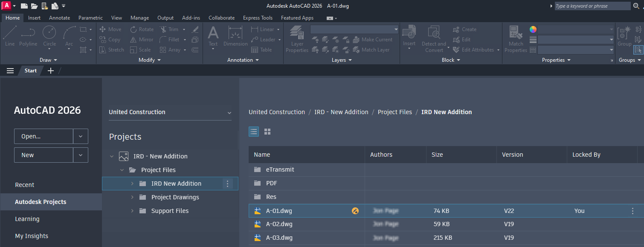The height and width of the screenshot is (247, 644).
Task: Click the object color wheel swatch
Action: tap(533, 29)
